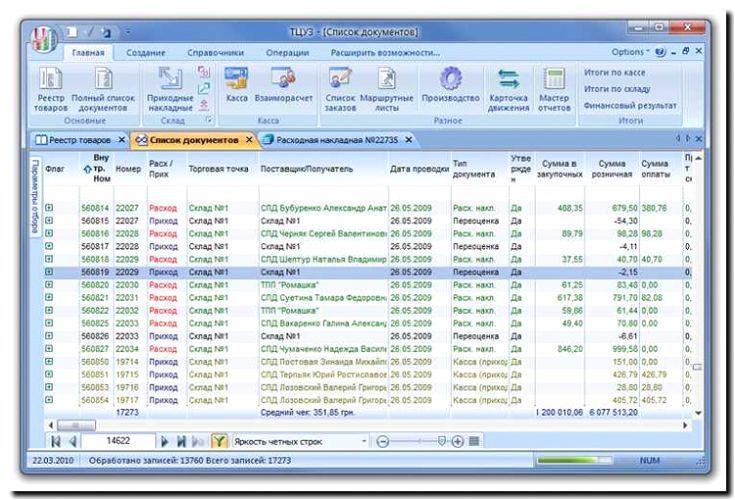This screenshot has height=500, width=735.
Task: Open the Производство gear icon
Action: pyautogui.click(x=450, y=80)
